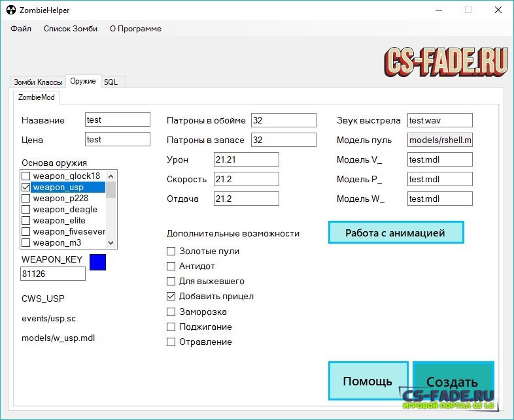This screenshot has width=514, height=420.
Task: Click the weapon list scrollbar thumb
Action: (x=111, y=190)
